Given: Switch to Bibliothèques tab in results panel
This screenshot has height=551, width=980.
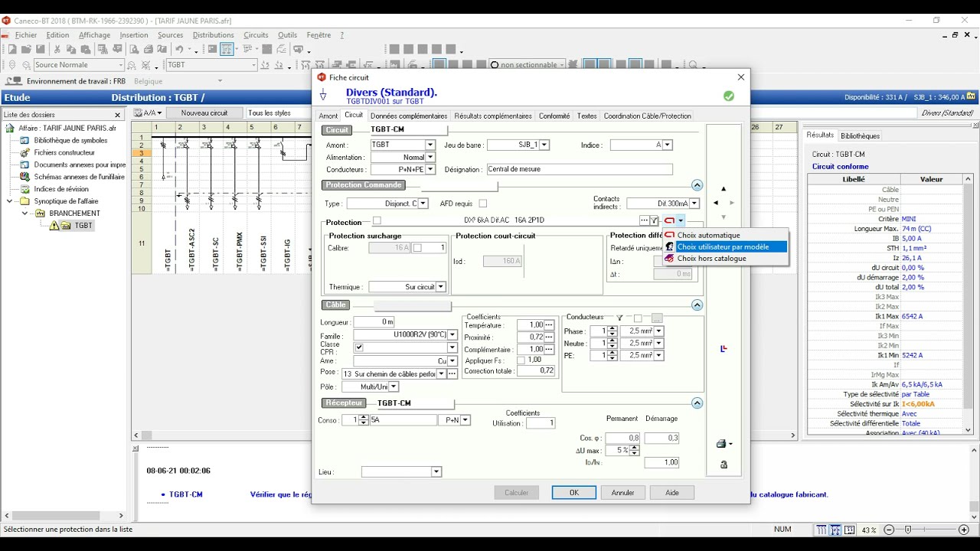Looking at the screenshot, I should (860, 136).
